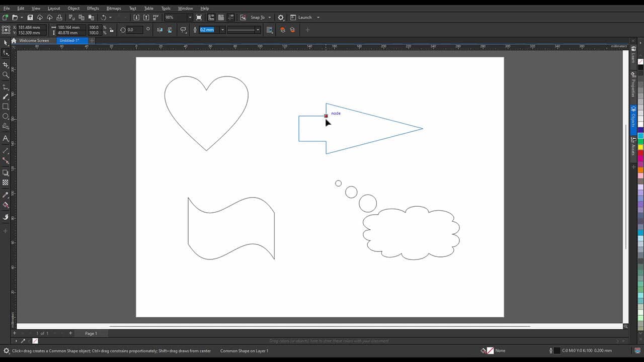Select the Interactive Fill tool
Image resolution: width=644 pixels, height=362 pixels.
[6, 205]
